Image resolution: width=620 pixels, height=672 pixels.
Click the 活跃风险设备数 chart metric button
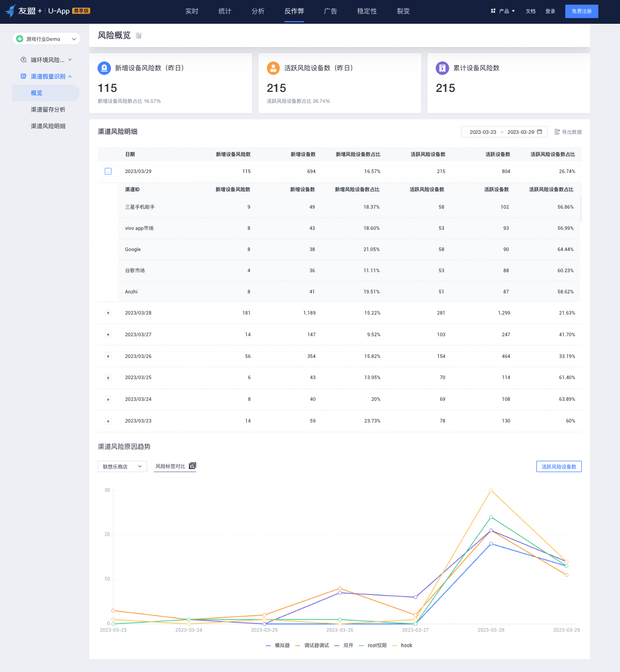click(x=559, y=466)
